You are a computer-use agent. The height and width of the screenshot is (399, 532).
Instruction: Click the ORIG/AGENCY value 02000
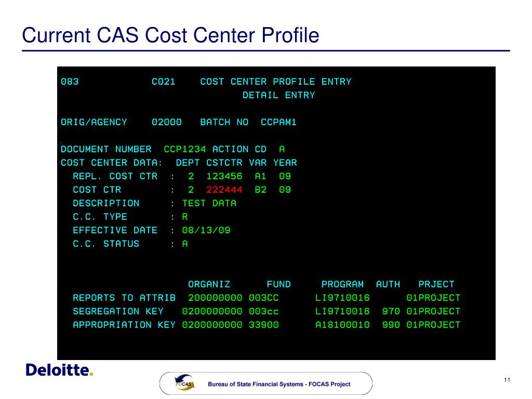tap(167, 122)
